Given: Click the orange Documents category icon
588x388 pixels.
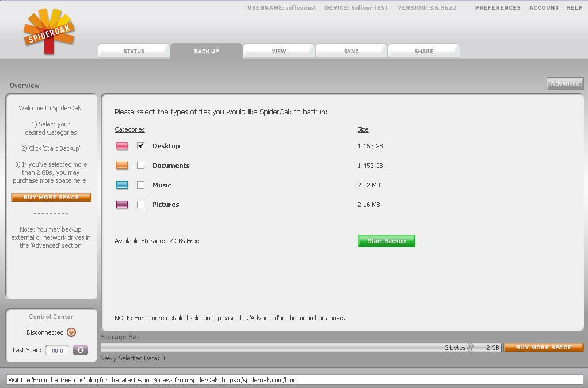Looking at the screenshot, I should pos(122,166).
